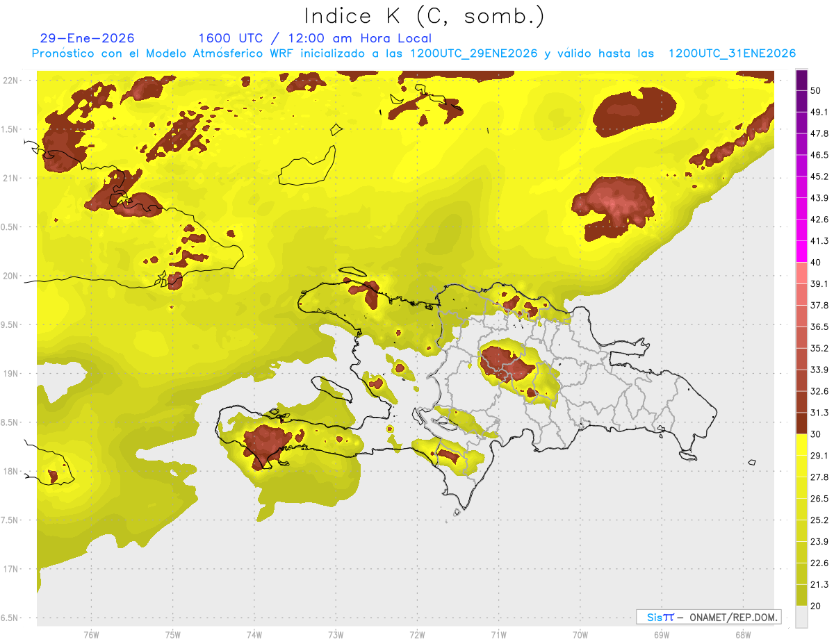Click the colorbar value "22.6"
This screenshot has height=644, width=834.
click(819, 563)
